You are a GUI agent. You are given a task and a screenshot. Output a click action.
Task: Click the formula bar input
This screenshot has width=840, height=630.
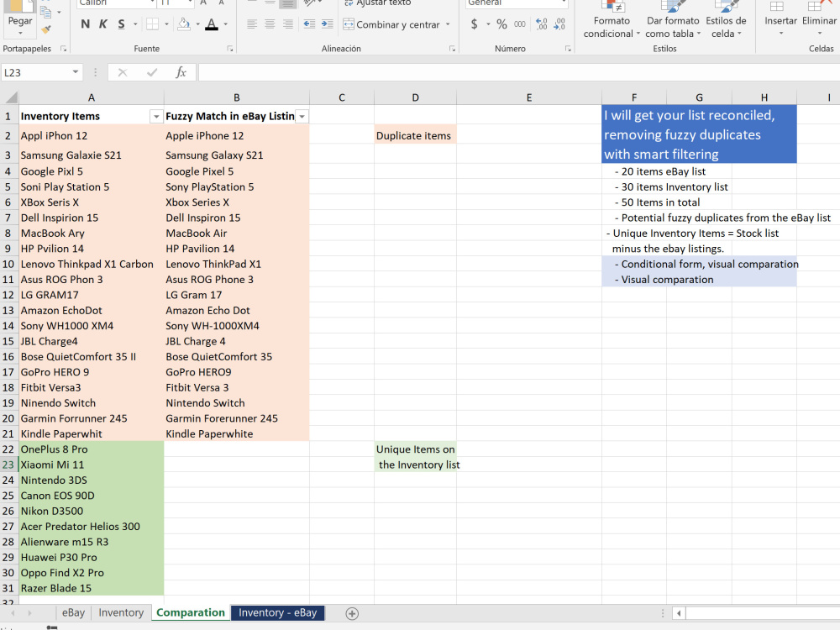pos(518,72)
